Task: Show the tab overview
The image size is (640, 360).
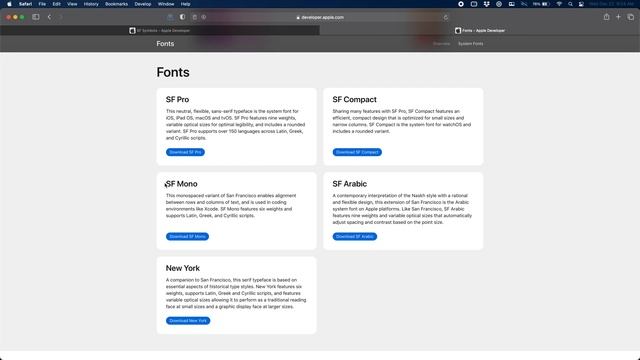Action: (x=631, y=17)
